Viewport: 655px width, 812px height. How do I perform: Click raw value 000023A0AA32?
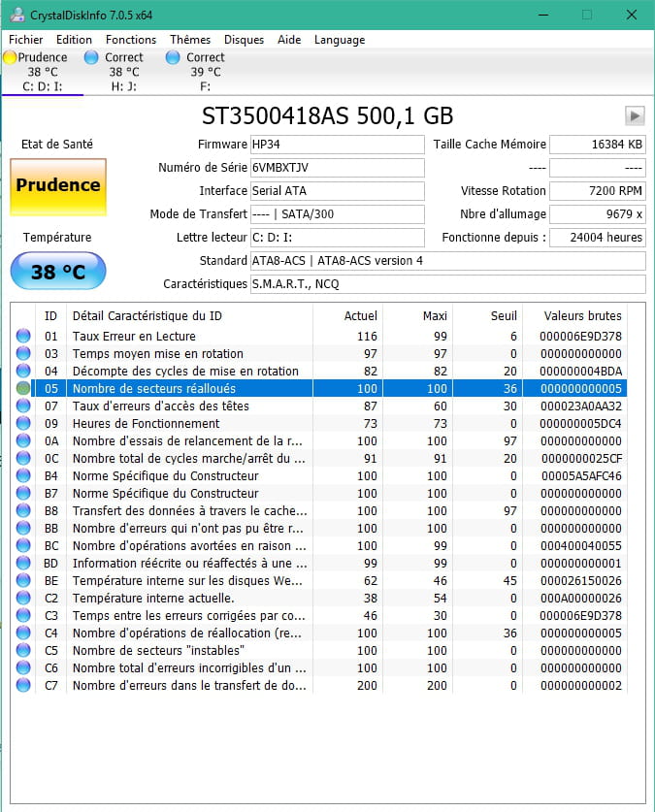(x=581, y=406)
